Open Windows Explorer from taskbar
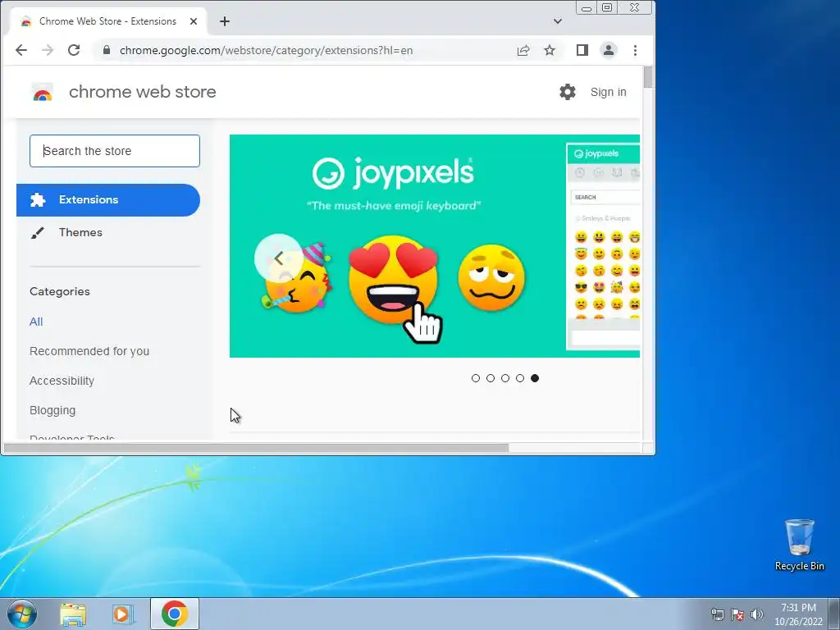Viewport: 840px width, 630px height. (73, 614)
